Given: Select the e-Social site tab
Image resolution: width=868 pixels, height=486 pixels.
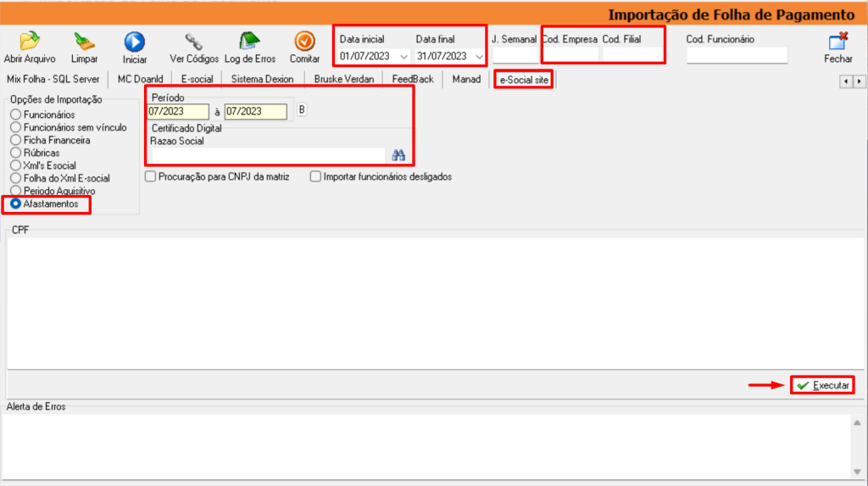Looking at the screenshot, I should (x=524, y=80).
